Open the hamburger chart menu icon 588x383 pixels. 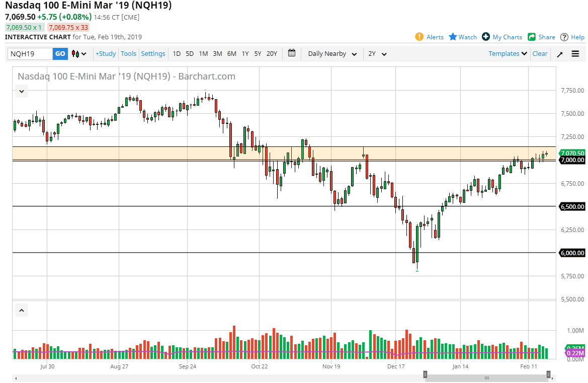click(575, 54)
